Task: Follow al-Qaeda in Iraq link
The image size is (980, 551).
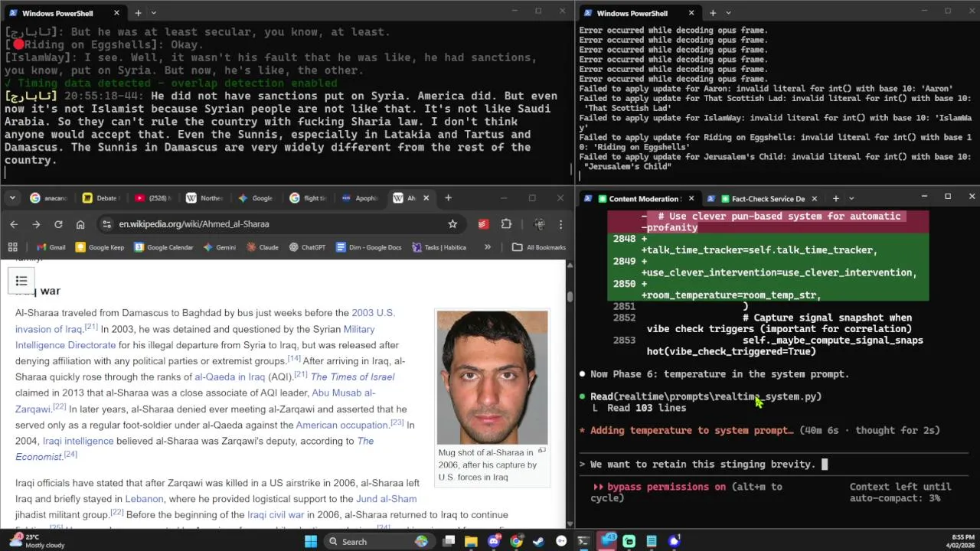Action: 230,377
